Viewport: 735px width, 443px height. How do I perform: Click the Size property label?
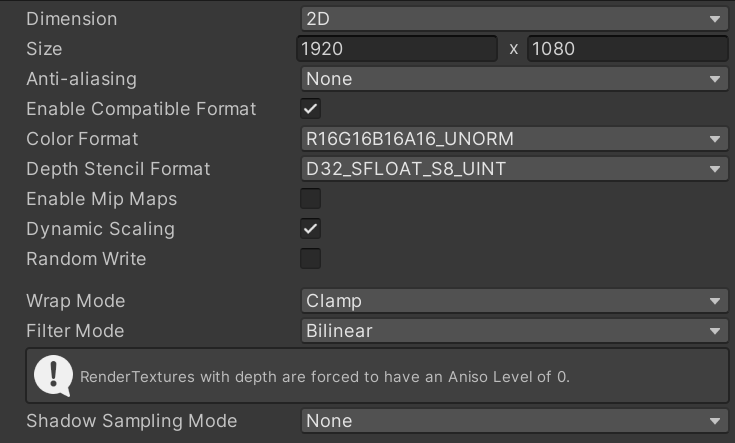coord(44,48)
